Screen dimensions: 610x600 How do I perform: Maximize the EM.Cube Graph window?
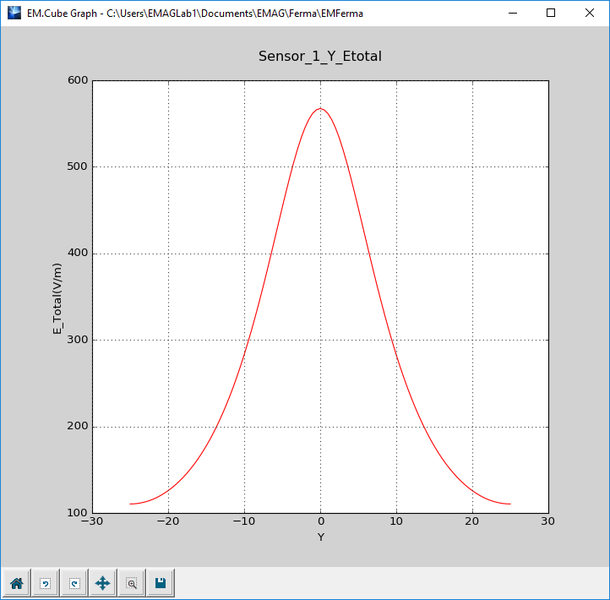point(551,13)
